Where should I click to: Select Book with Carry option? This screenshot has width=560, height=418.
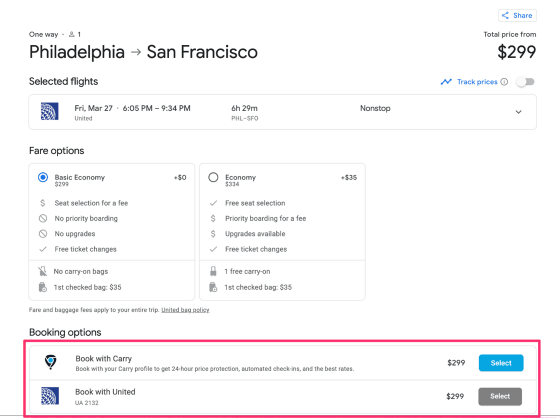click(x=501, y=363)
